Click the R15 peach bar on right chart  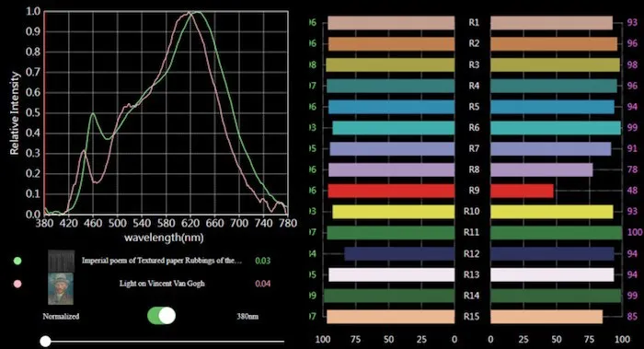pyautogui.click(x=546, y=317)
